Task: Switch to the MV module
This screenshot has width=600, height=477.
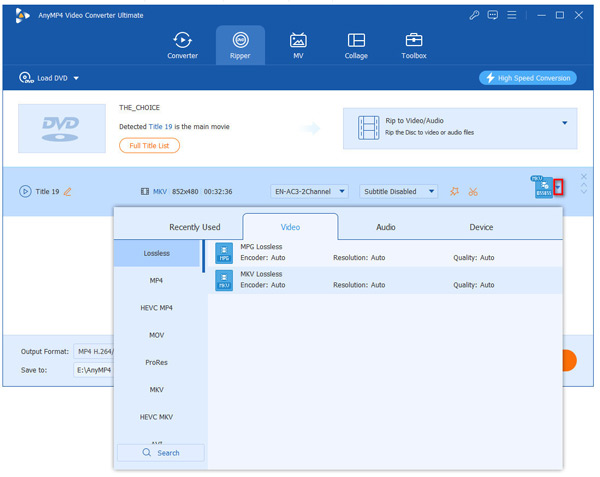Action: click(x=298, y=44)
